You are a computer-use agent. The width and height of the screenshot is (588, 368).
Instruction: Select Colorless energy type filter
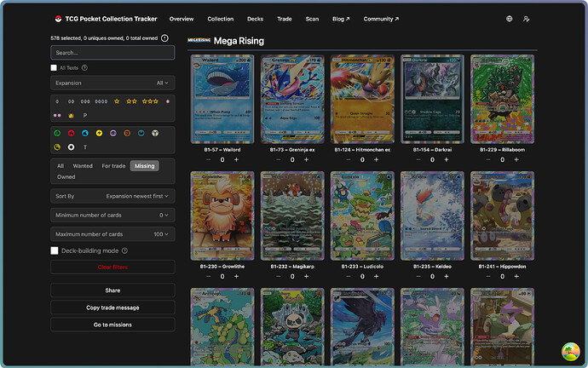(x=71, y=147)
